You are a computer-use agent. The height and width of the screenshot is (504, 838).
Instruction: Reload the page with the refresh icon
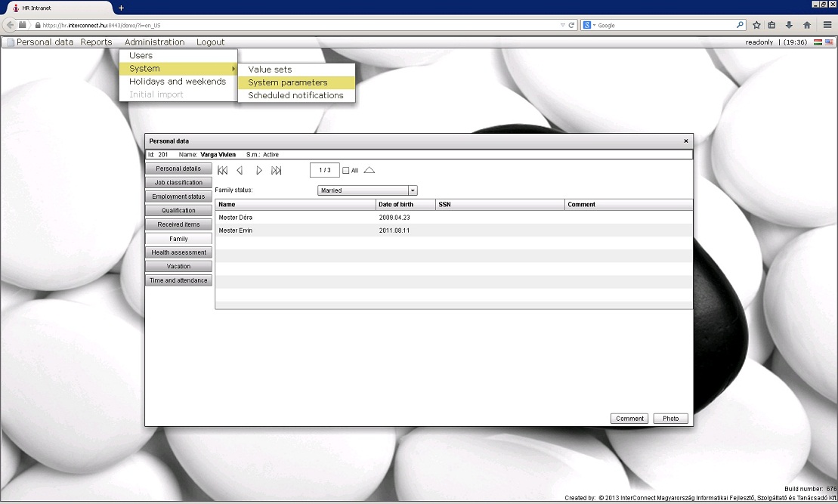click(x=571, y=25)
